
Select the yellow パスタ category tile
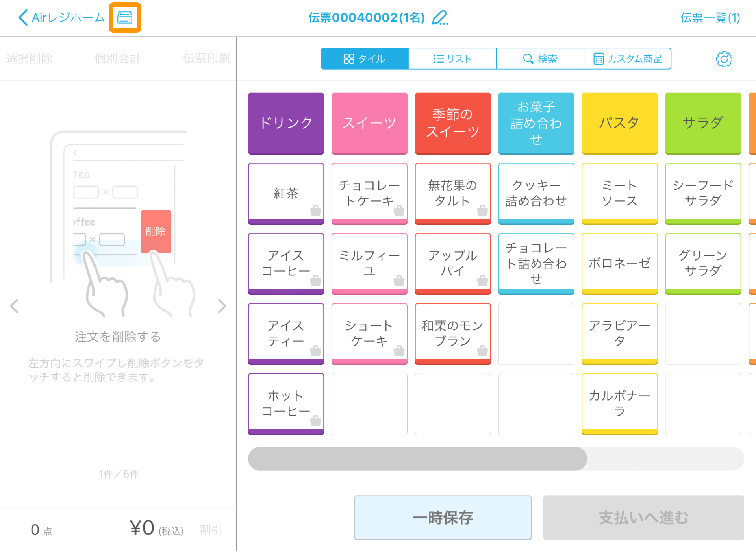(620, 123)
